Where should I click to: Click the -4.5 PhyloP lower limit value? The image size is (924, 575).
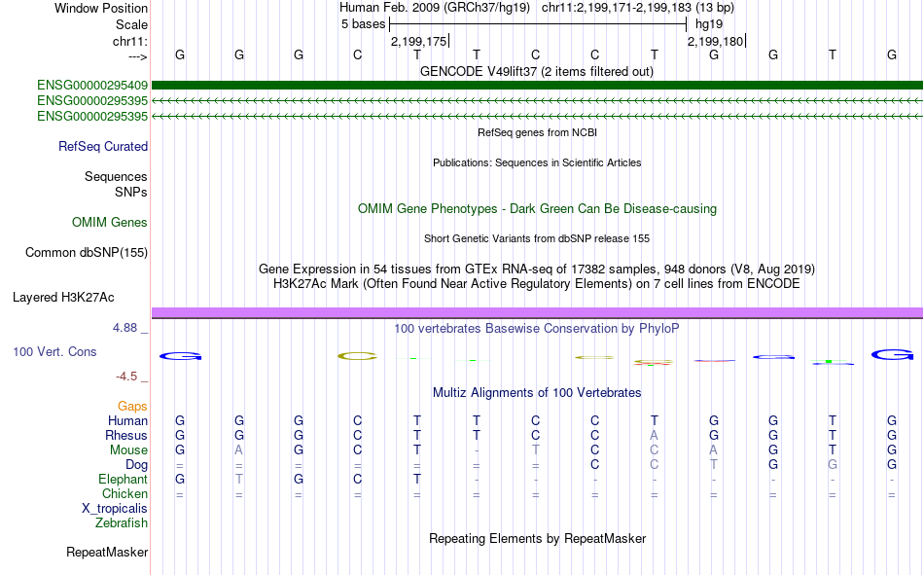point(126,377)
